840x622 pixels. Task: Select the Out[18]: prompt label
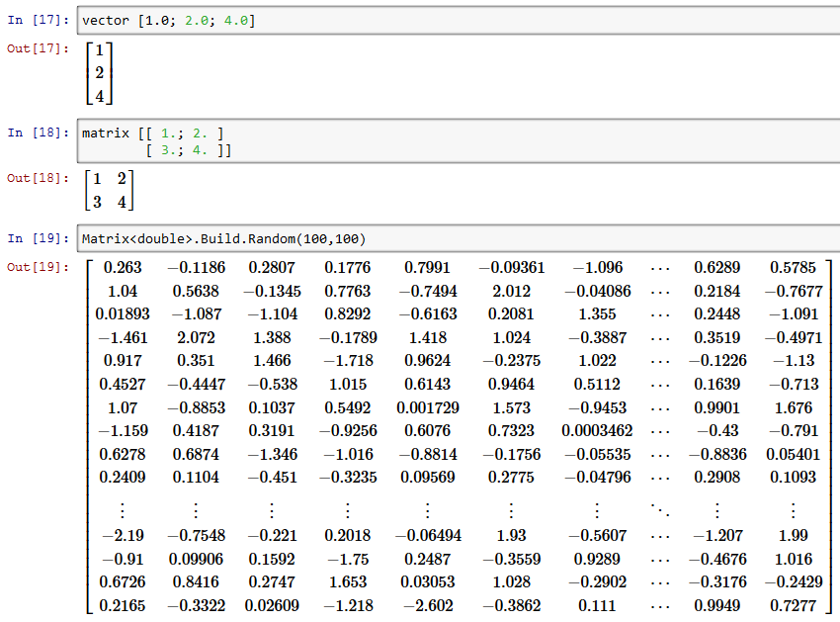38,179
